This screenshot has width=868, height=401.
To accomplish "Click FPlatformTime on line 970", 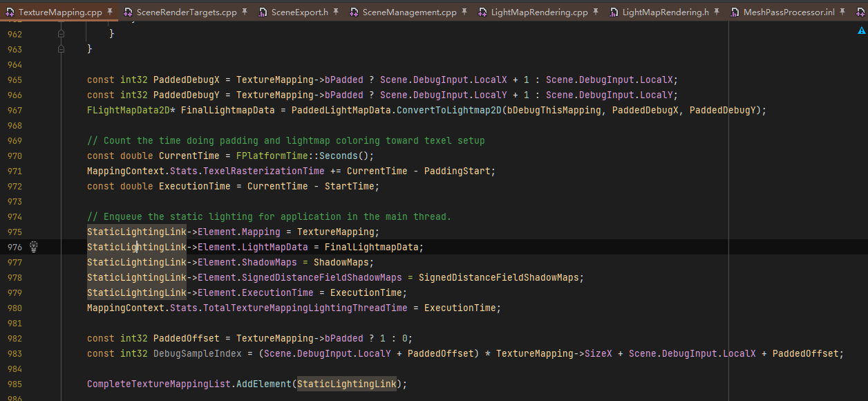I will coord(272,156).
